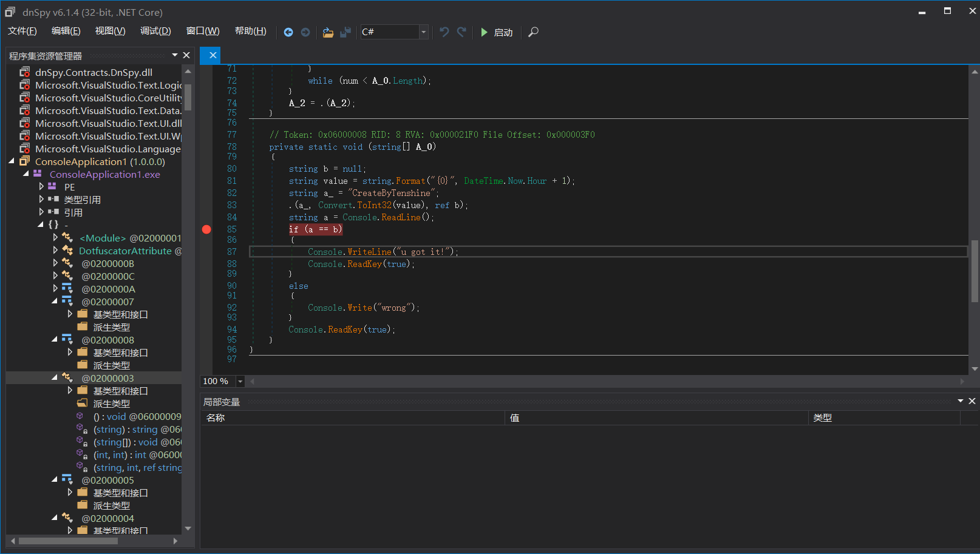Close the active code editor tab
The width and height of the screenshot is (980, 554).
pos(213,55)
